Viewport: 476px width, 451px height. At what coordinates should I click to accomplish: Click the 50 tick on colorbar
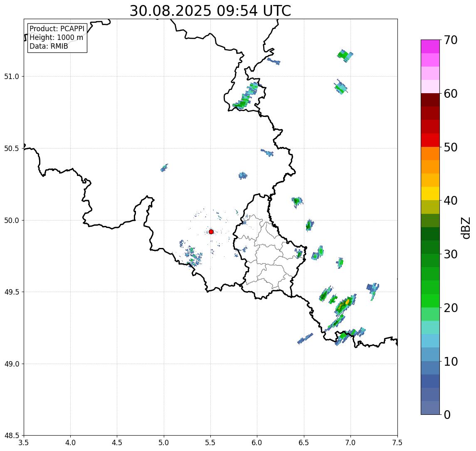click(x=451, y=147)
